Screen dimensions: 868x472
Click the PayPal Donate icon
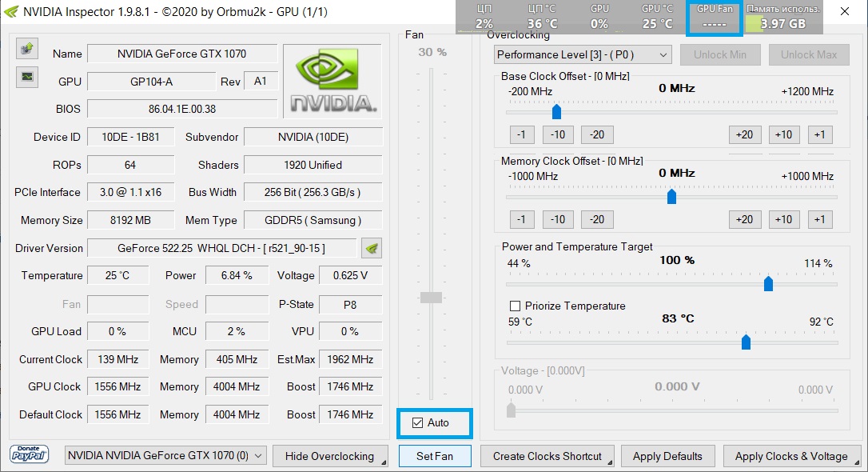[30, 454]
